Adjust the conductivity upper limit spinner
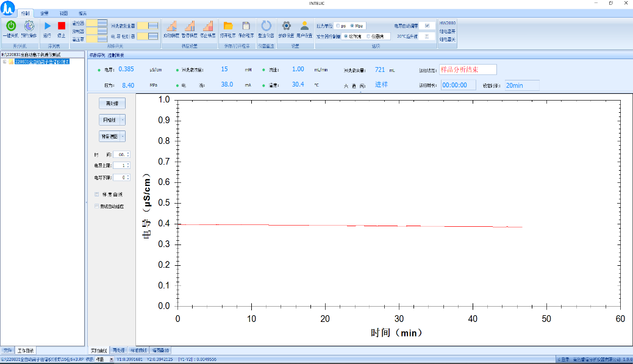 pyautogui.click(x=128, y=165)
